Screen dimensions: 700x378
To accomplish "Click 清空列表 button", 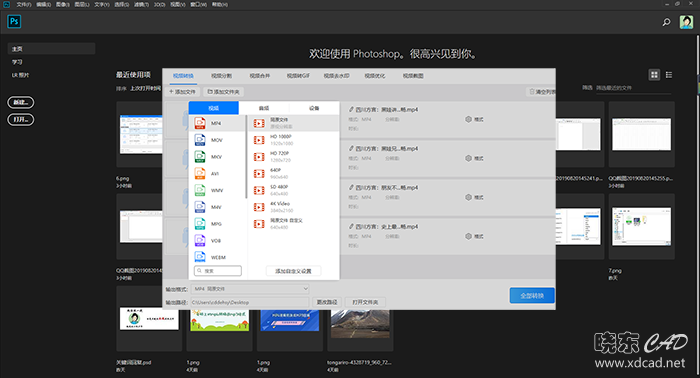I will point(542,91).
